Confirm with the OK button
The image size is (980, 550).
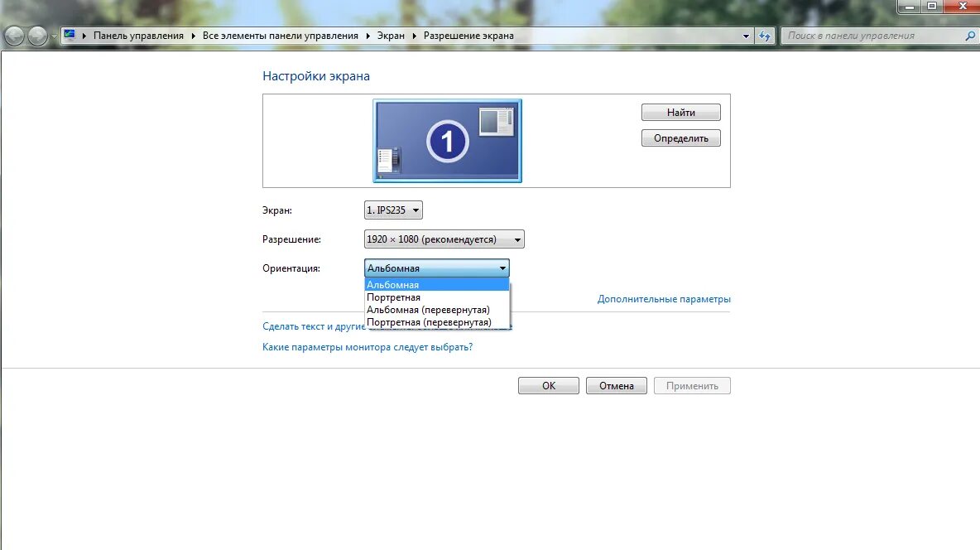[x=549, y=385]
